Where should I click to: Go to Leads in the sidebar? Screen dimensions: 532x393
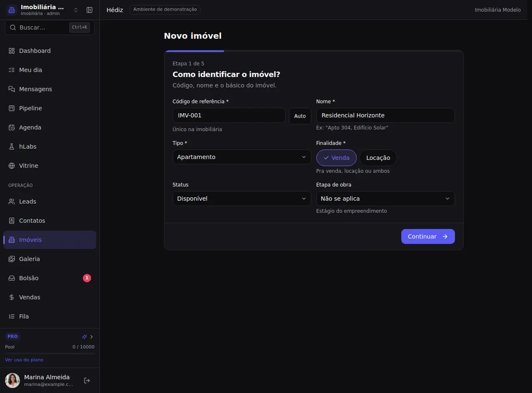coord(50,201)
